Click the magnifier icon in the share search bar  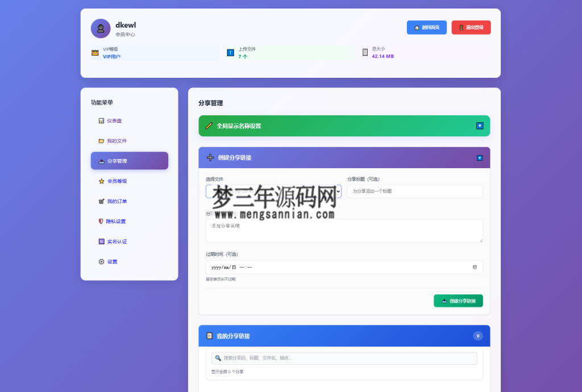pos(218,358)
